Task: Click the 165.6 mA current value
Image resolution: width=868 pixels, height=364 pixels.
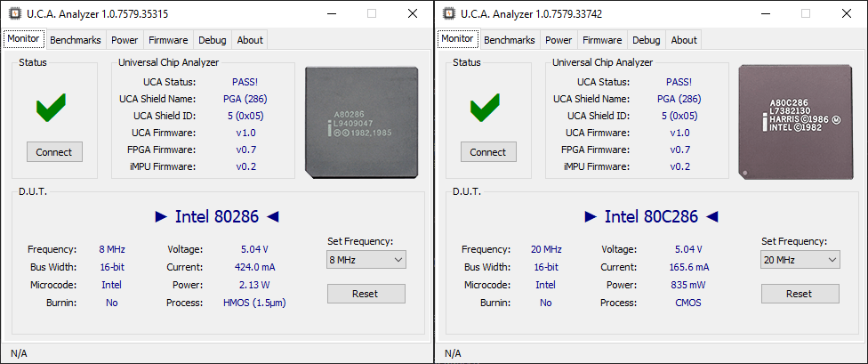Action: pos(688,267)
